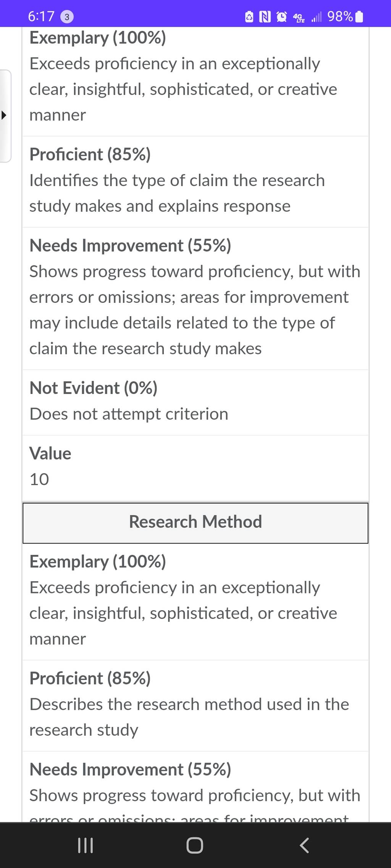Select bottom Needs Improvement (55%) rating cell

click(x=195, y=787)
